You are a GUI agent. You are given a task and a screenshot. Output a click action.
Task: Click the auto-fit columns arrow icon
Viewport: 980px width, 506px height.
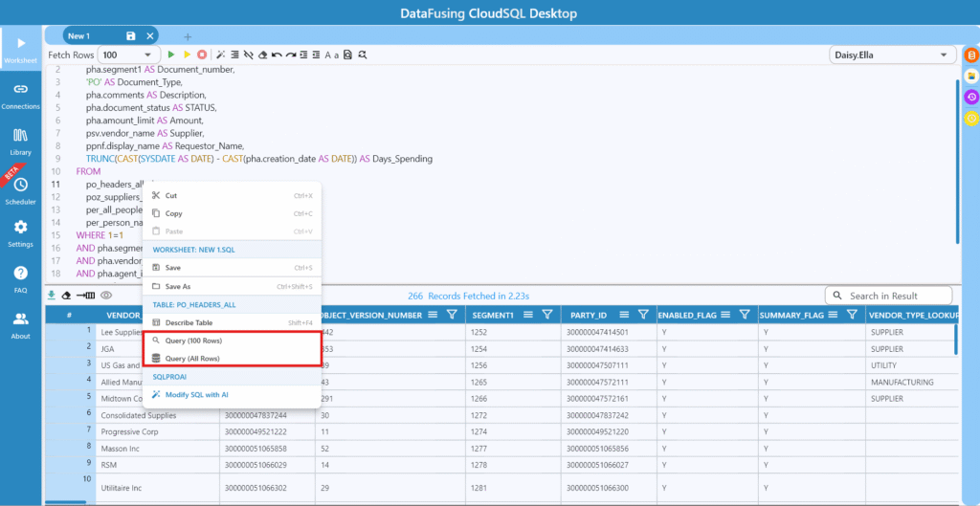pos(85,295)
